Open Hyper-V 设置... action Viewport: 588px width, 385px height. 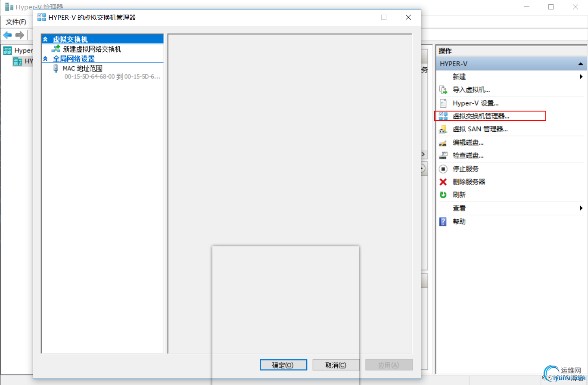tap(476, 103)
